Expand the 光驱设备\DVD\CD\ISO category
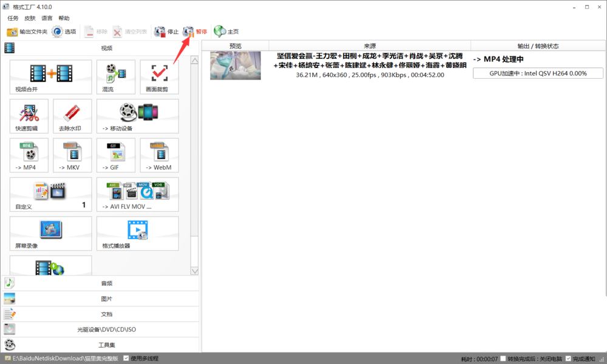Screen dimensions: 607x364 [101, 329]
